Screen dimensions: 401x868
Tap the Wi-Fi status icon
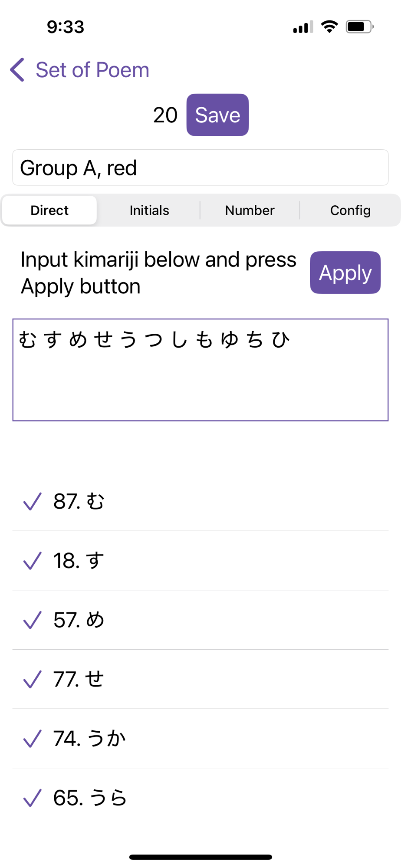click(329, 27)
